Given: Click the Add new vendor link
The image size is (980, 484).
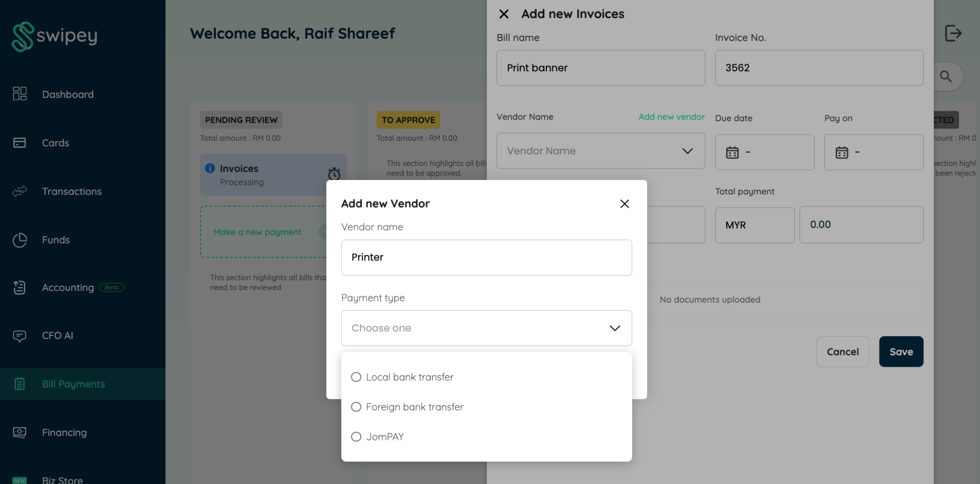Looking at the screenshot, I should [x=671, y=116].
